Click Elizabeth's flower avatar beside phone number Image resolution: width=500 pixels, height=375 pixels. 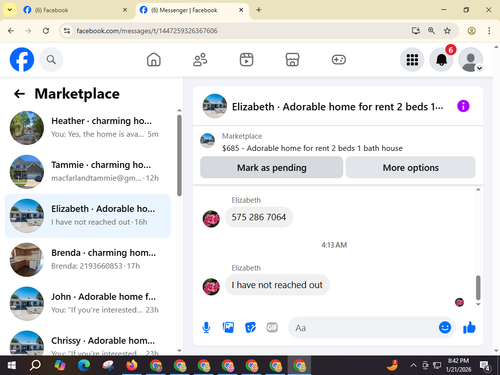[211, 219]
